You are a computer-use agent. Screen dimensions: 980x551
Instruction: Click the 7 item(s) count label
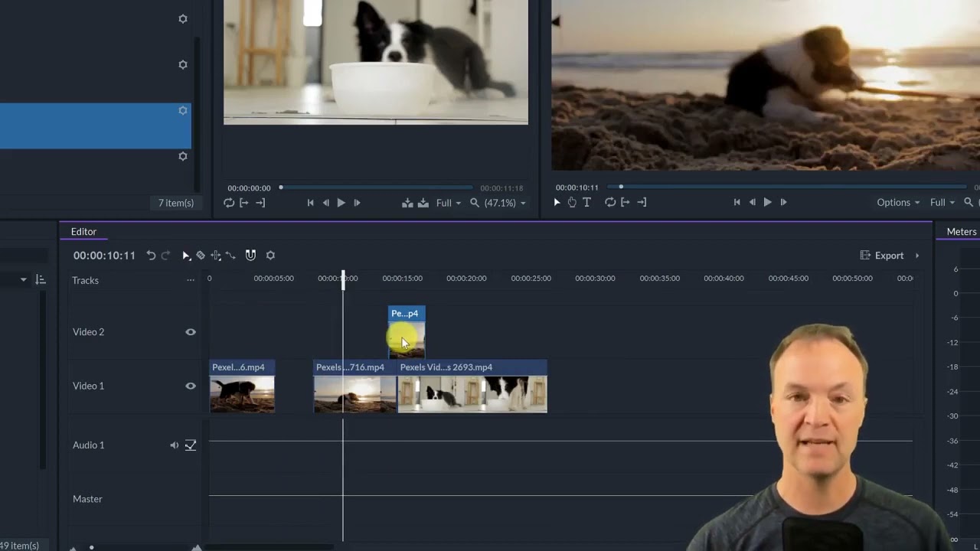point(176,203)
